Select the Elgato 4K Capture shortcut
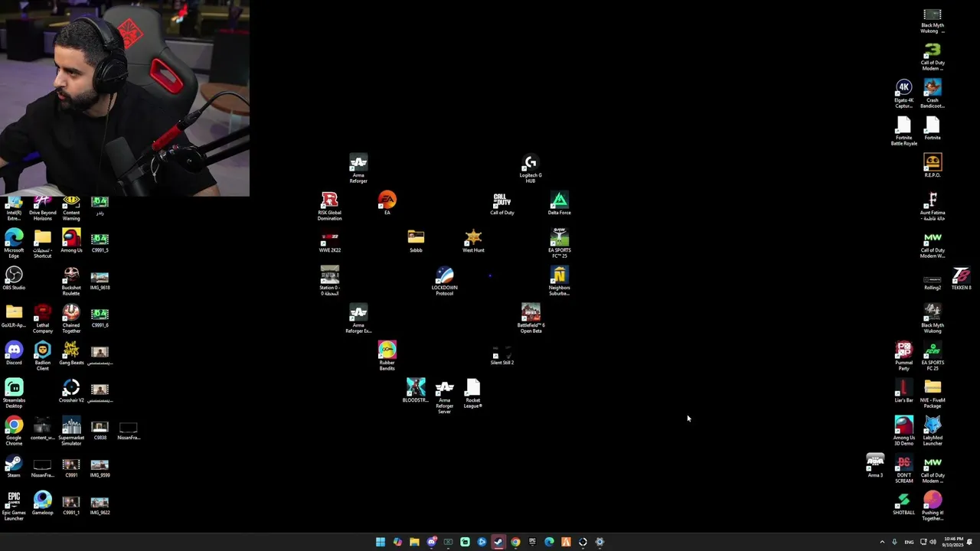The width and height of the screenshot is (980, 551). pos(904,93)
